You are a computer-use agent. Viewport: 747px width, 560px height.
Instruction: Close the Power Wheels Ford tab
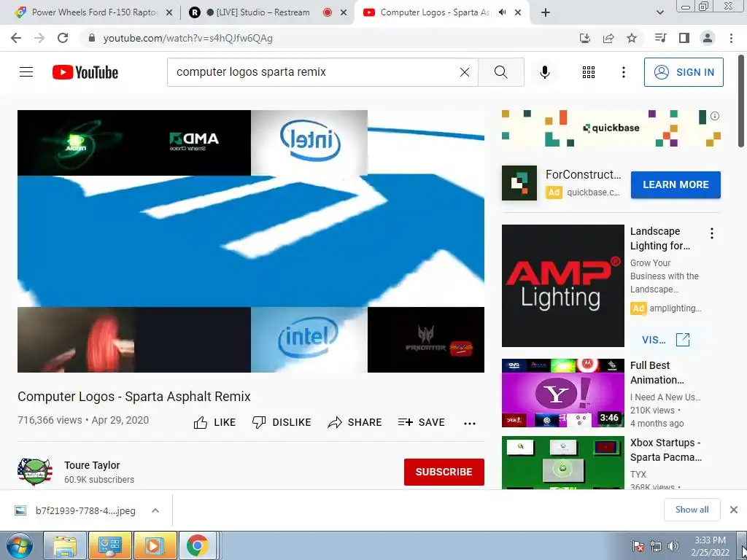pyautogui.click(x=169, y=13)
